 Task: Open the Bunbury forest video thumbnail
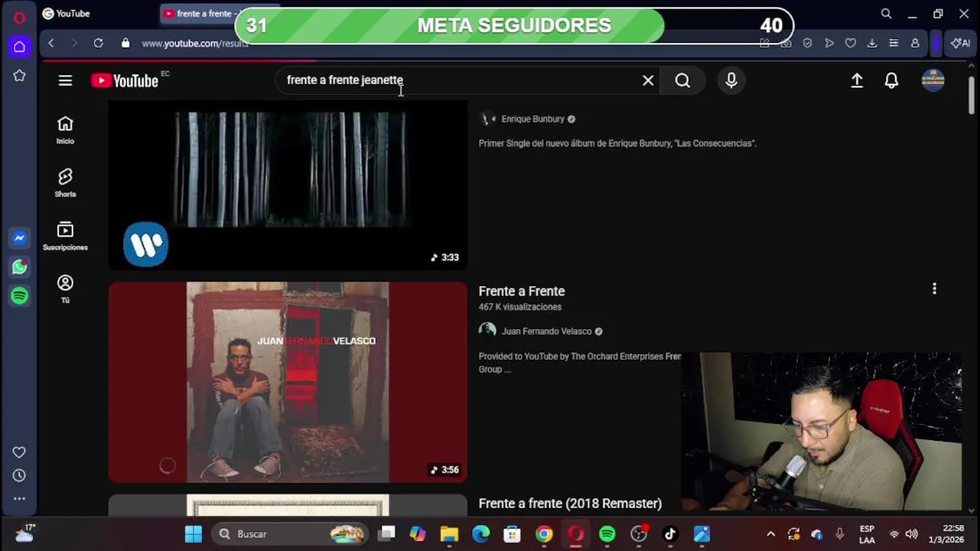(x=288, y=184)
